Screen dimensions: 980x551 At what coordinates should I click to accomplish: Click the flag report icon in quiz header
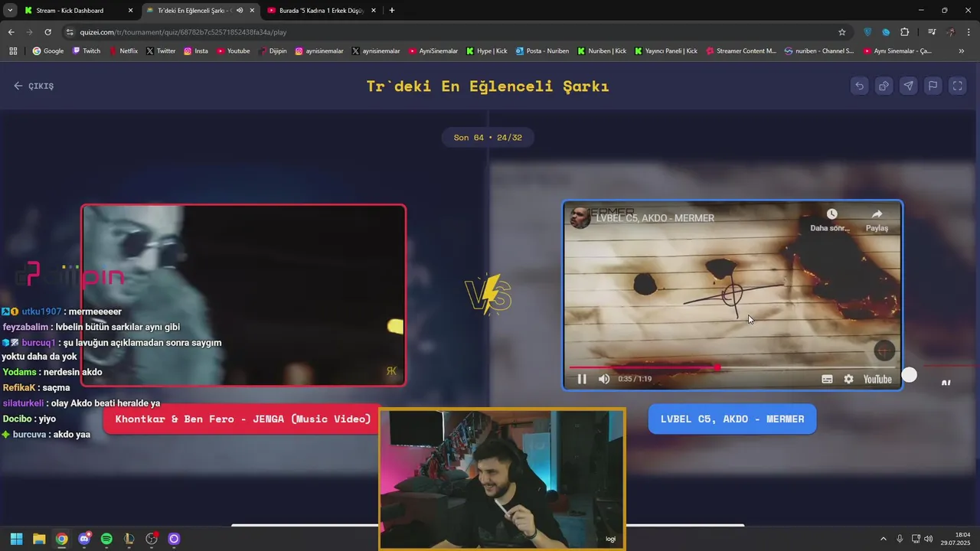tap(933, 86)
